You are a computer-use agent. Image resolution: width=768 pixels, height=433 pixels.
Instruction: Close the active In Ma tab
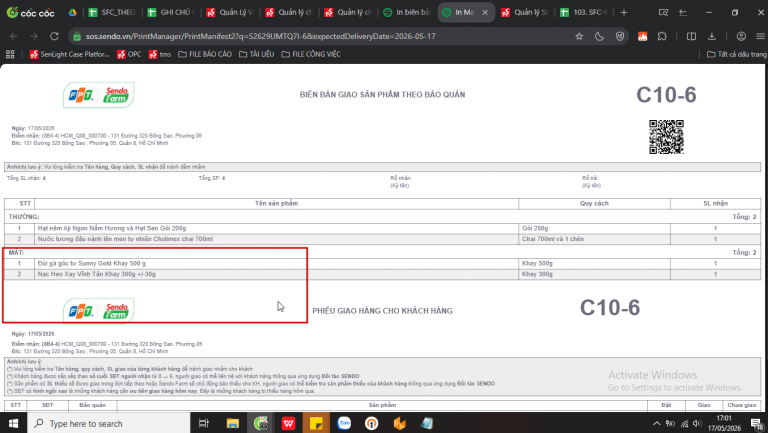[x=485, y=13]
